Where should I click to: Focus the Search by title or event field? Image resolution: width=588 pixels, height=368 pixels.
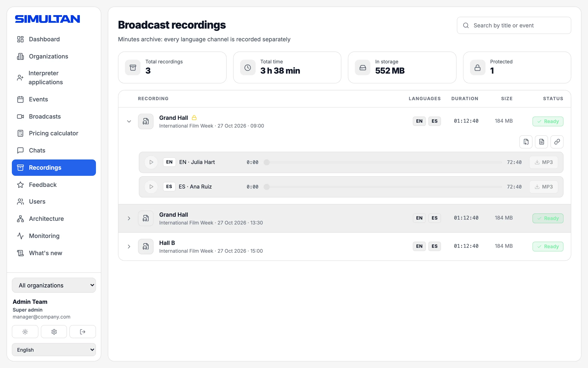point(514,25)
